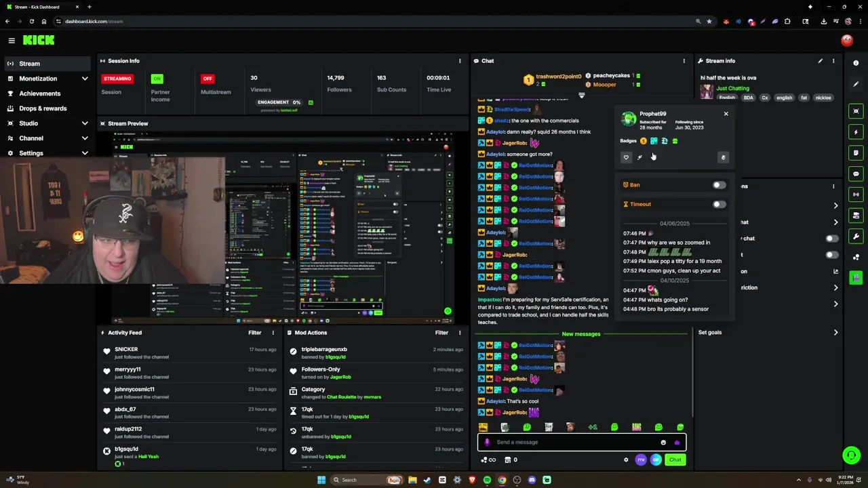This screenshot has height=488, width=868.
Task: Open Set goals chevron
Action: pos(835,333)
